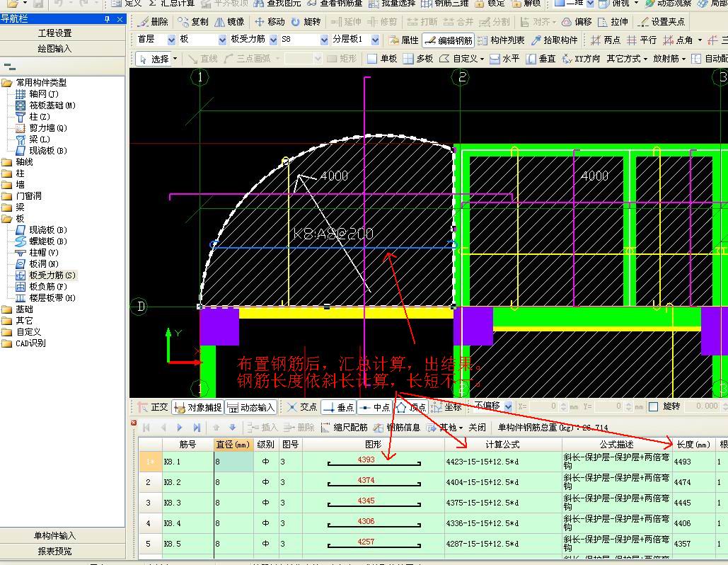728x565 pixels.
Task: Click 缩尺配筋 in rebar panel
Action: (x=344, y=427)
